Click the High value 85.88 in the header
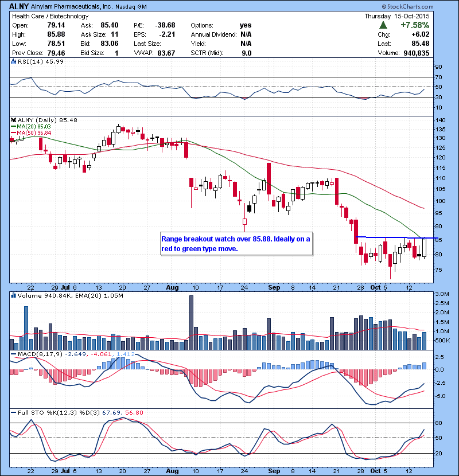 56,34
